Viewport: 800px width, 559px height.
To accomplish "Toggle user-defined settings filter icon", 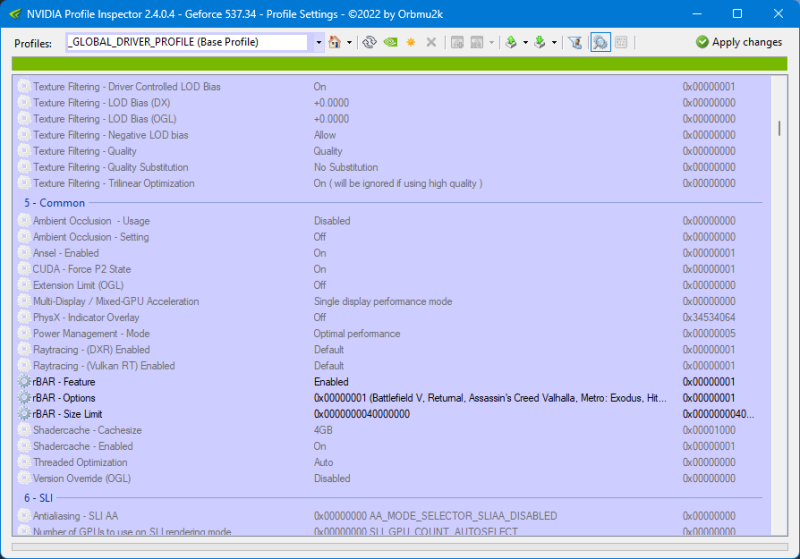I will click(575, 42).
